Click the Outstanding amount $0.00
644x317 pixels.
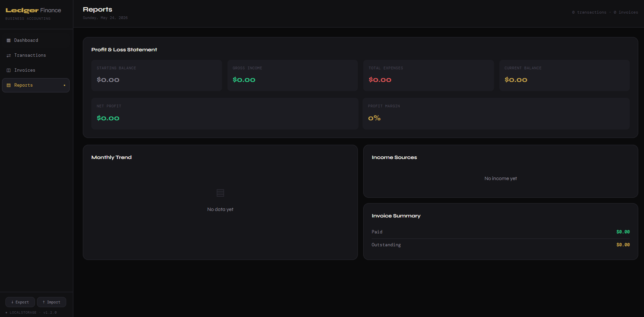tap(623, 245)
